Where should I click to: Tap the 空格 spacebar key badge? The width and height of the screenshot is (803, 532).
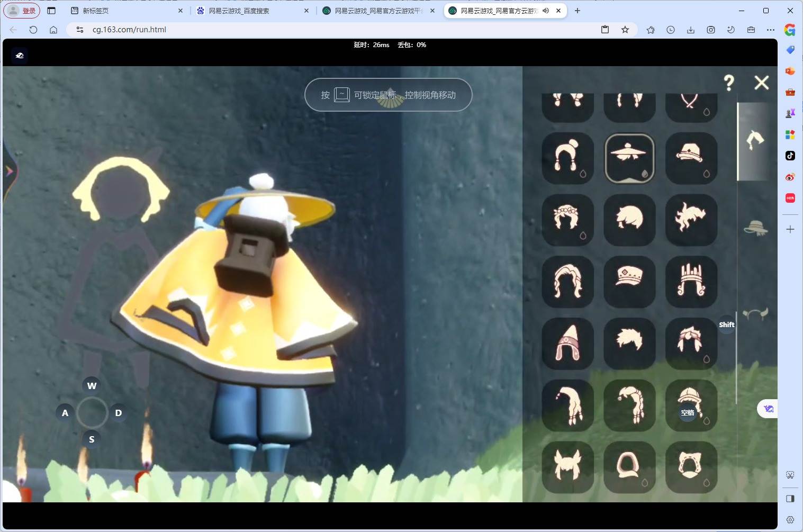(x=688, y=413)
